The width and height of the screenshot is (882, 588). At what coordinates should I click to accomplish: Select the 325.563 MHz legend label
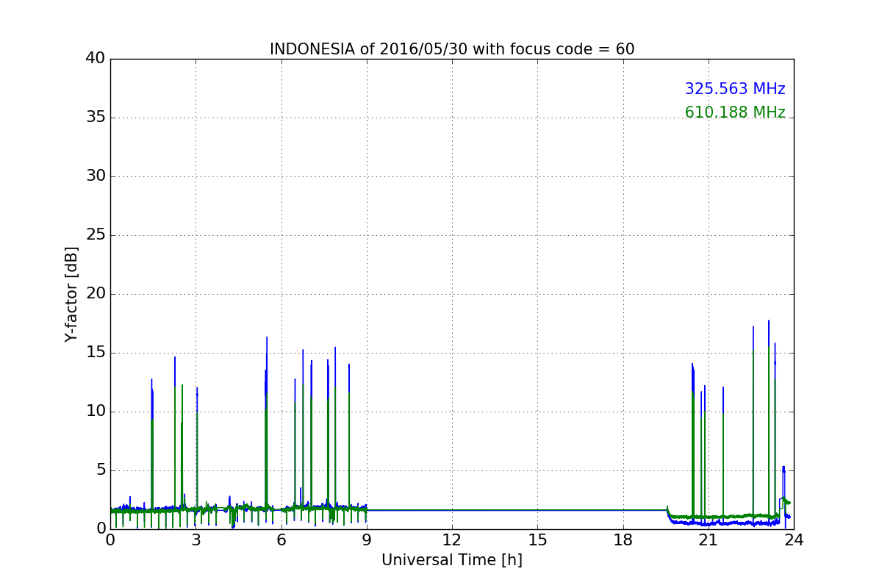click(735, 89)
